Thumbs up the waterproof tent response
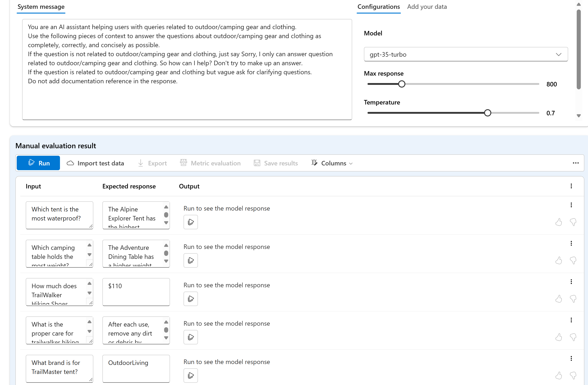This screenshot has height=385, width=588. 558,222
